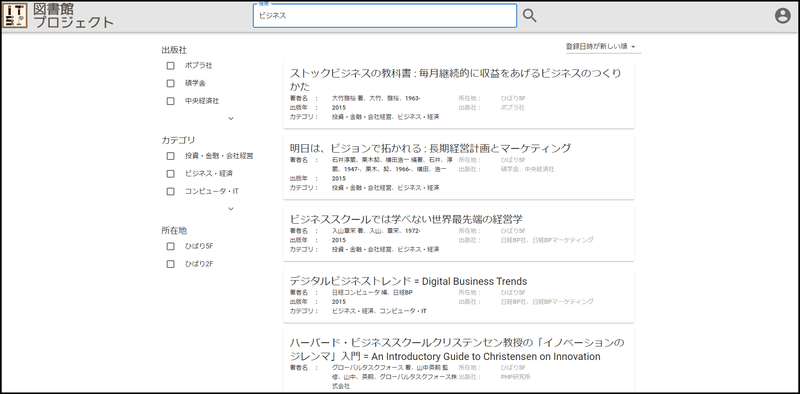Open the ビジネススクールでは学べない book title

pos(406,219)
